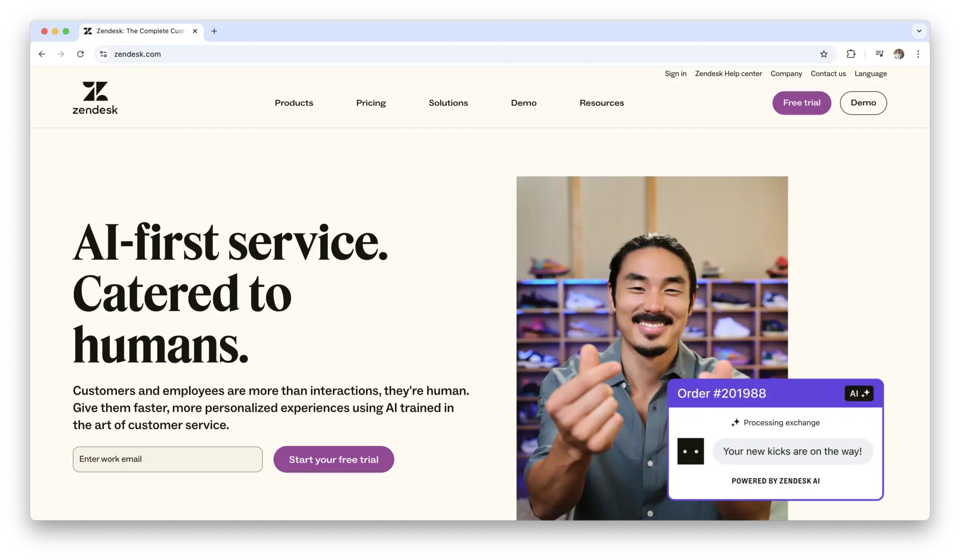Image resolution: width=960 pixels, height=560 pixels.
Task: Bookmark this page with the star icon
Action: point(824,54)
